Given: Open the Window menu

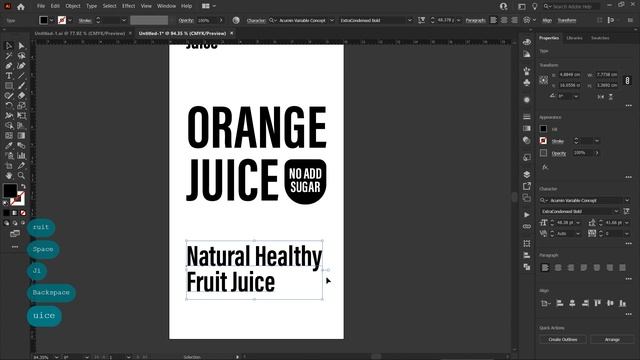Looking at the screenshot, I should click(x=166, y=6).
